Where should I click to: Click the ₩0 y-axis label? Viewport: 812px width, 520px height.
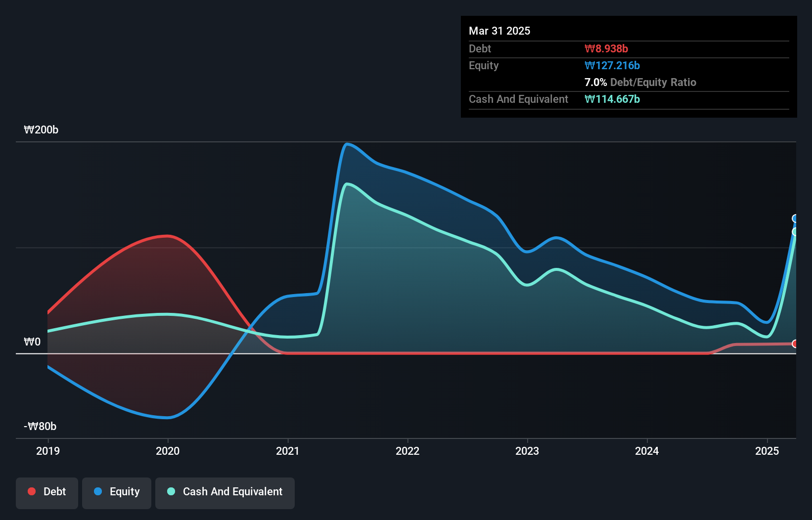click(x=32, y=342)
